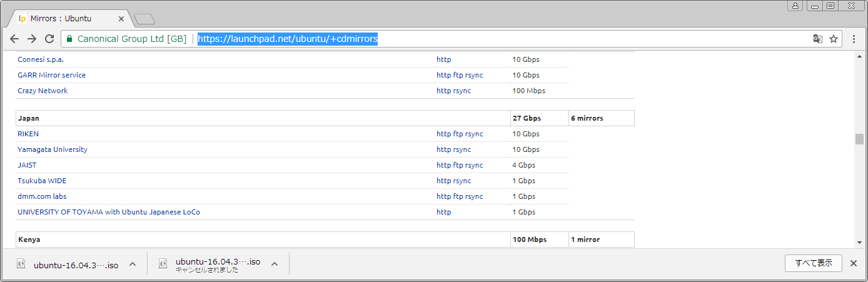Image resolution: width=868 pixels, height=282 pixels.
Task: Click the green padlock security icon
Action: click(69, 39)
